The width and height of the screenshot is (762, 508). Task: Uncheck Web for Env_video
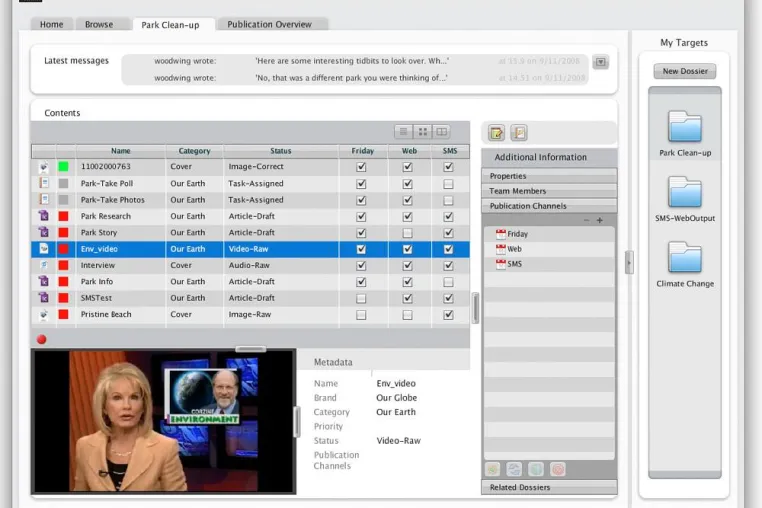(x=408, y=249)
